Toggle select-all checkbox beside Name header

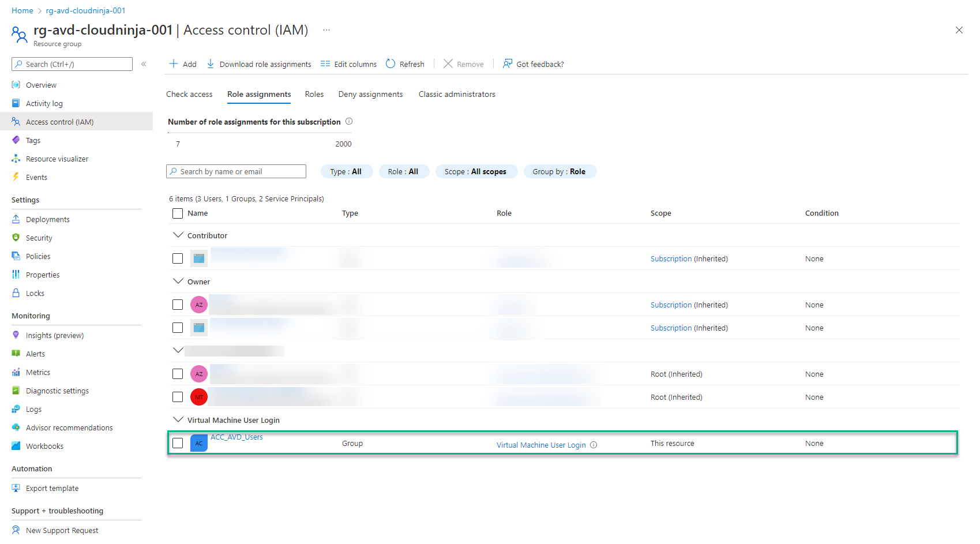(x=178, y=213)
